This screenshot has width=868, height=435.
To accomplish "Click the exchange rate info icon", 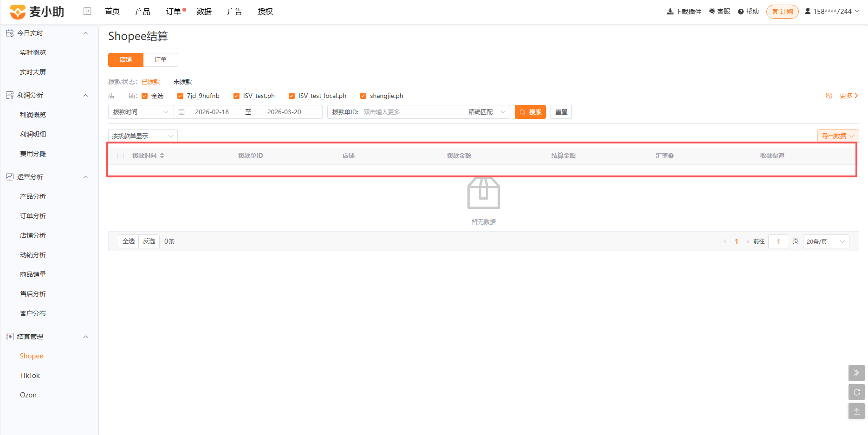I will (x=671, y=156).
